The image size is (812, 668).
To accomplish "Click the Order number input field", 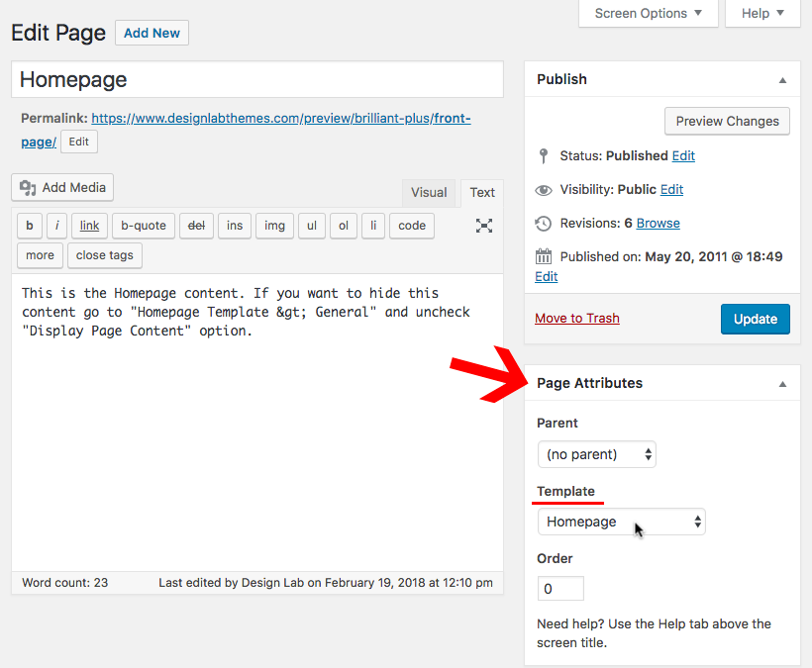I will click(560, 588).
